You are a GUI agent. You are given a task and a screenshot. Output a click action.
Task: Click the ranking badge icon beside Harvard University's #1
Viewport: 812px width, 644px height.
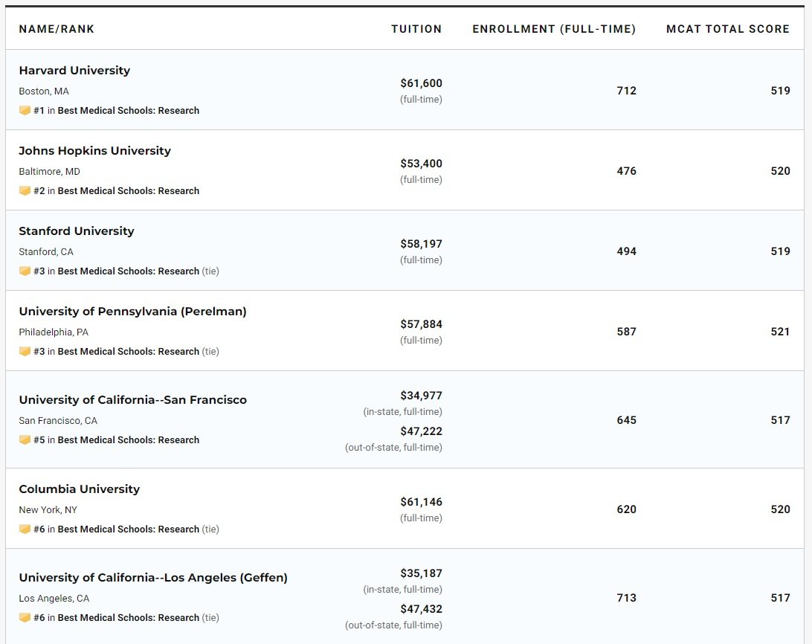coord(25,110)
